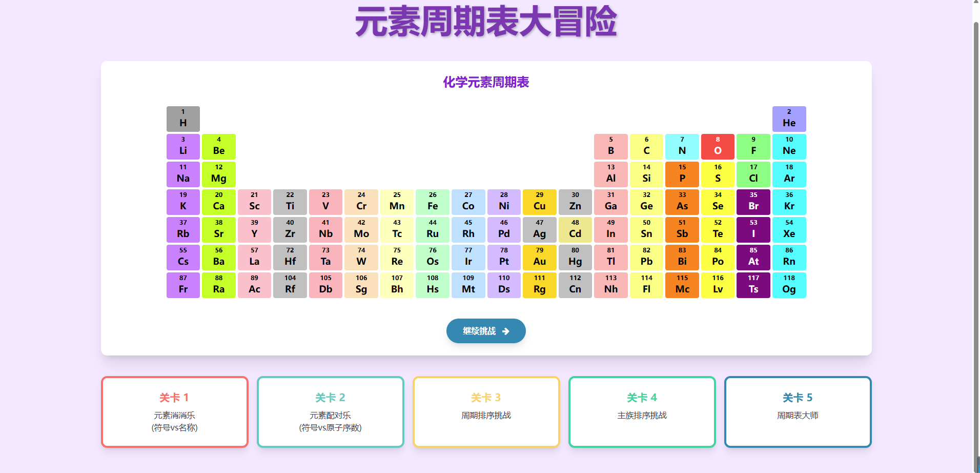The image size is (980, 473).
Task: Click the page vertical scrollbar
Action: 976,236
